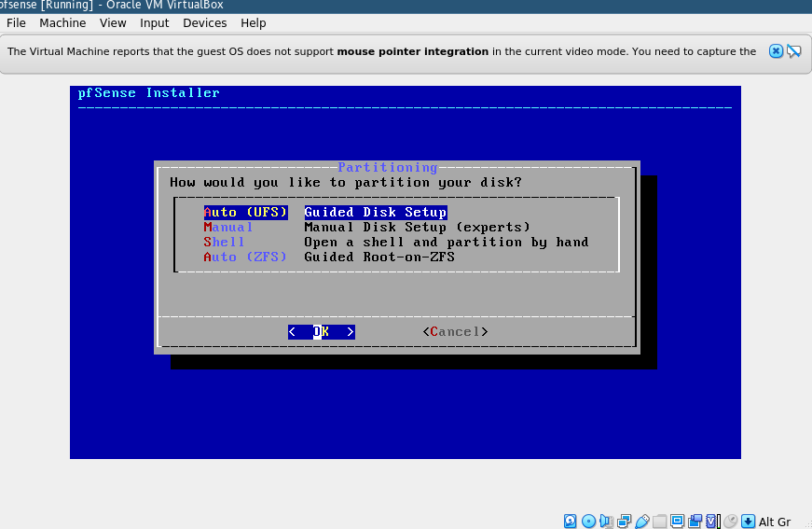Select the Shell partitioning option

pos(224,243)
